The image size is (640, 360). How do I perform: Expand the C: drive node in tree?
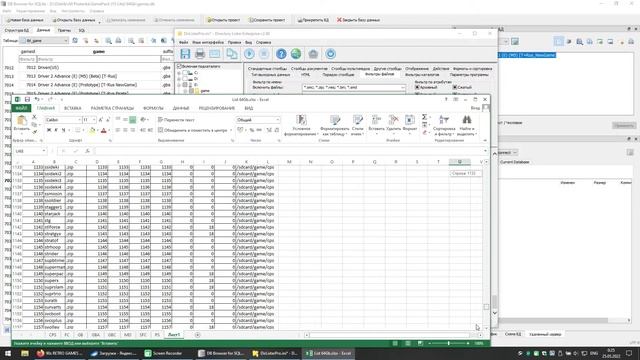tap(179, 73)
